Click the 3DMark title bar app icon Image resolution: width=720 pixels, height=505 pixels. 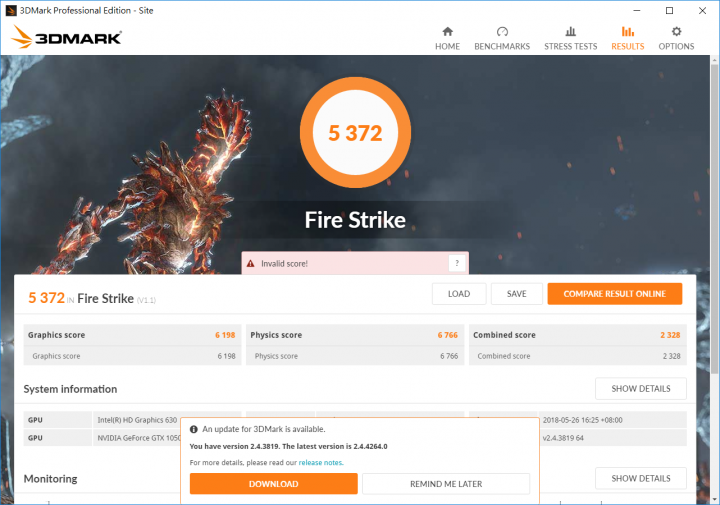[x=11, y=10]
